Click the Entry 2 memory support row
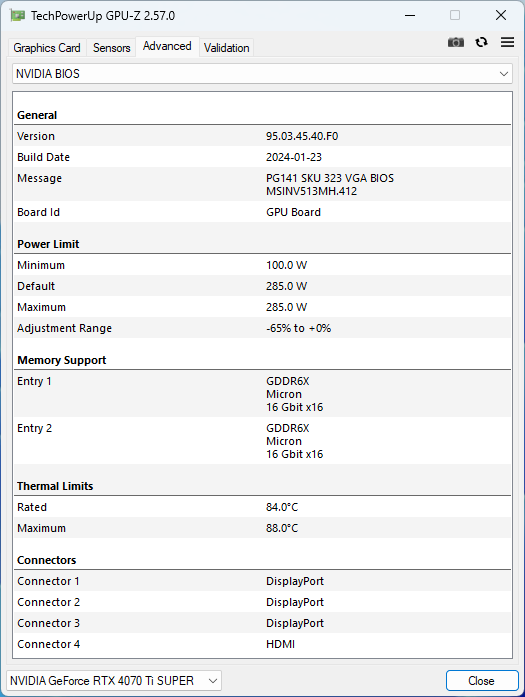 (x=262, y=441)
